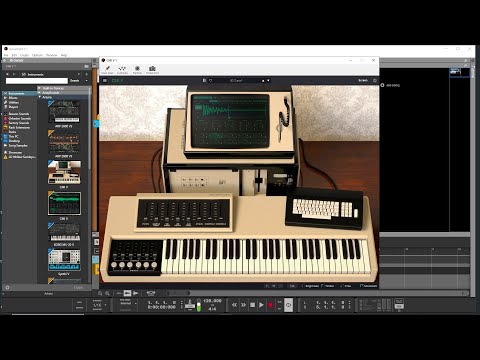Image resolution: width=480 pixels, height=360 pixels.
Task: Collapse the Arturia group in device list
Action: tap(39, 97)
